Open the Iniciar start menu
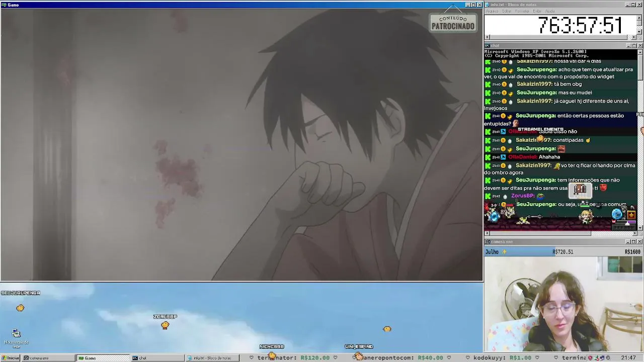This screenshot has width=644, height=362. point(11,358)
